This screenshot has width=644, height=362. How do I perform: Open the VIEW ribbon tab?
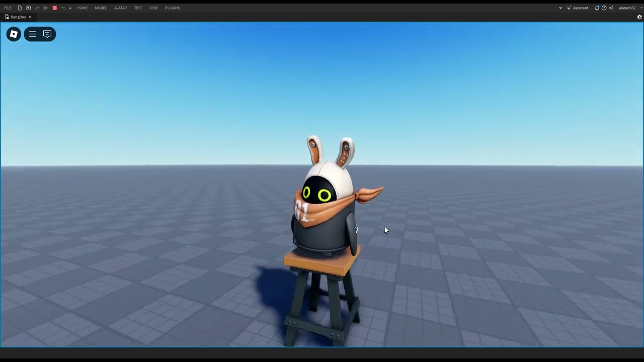153,8
